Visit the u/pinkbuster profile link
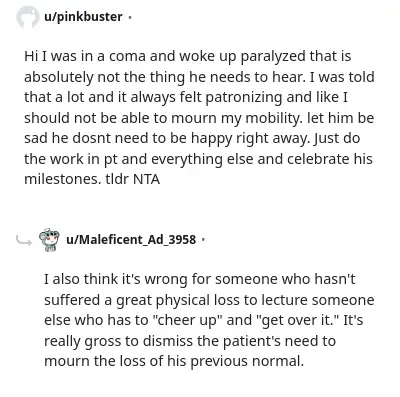 83,17
